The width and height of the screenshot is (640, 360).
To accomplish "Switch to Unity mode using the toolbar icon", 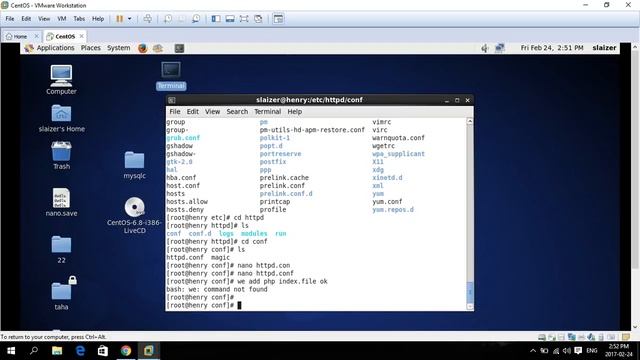I will 258,19.
